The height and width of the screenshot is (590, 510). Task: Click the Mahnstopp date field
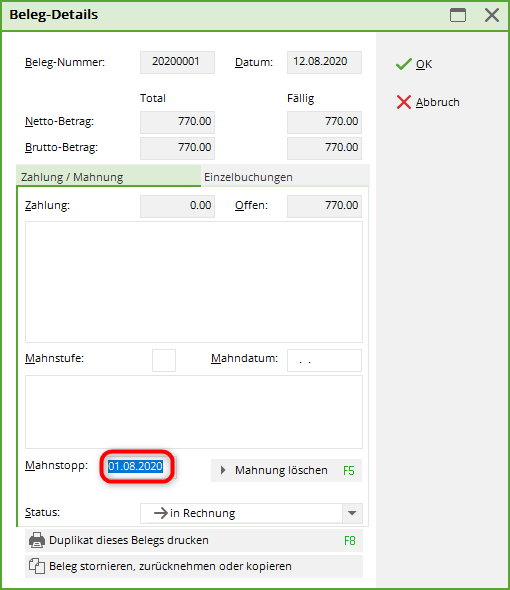point(138,467)
